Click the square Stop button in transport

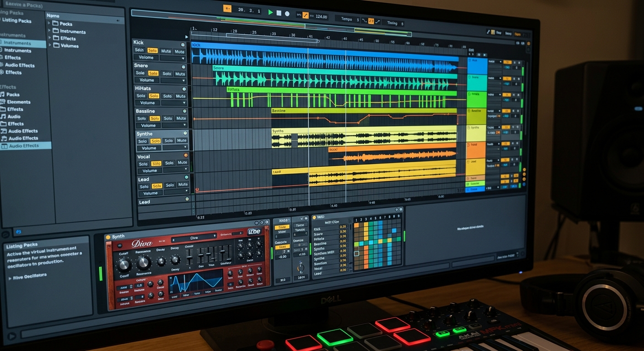pos(279,13)
